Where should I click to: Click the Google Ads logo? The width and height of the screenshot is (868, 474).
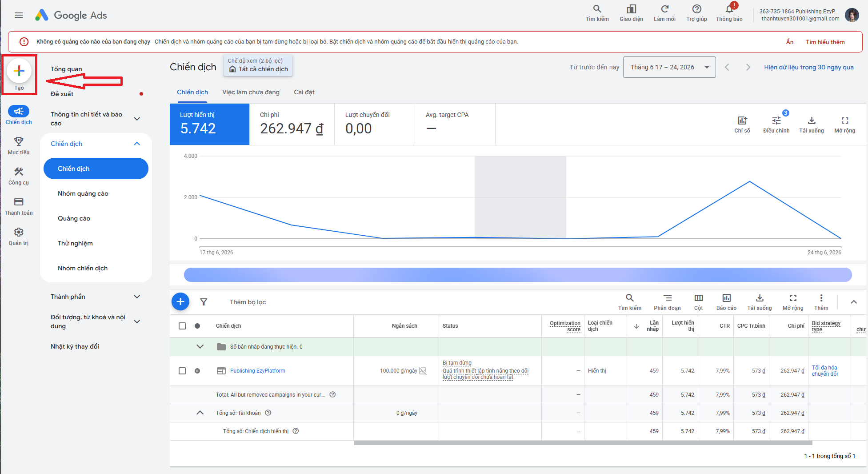pyautogui.click(x=71, y=15)
